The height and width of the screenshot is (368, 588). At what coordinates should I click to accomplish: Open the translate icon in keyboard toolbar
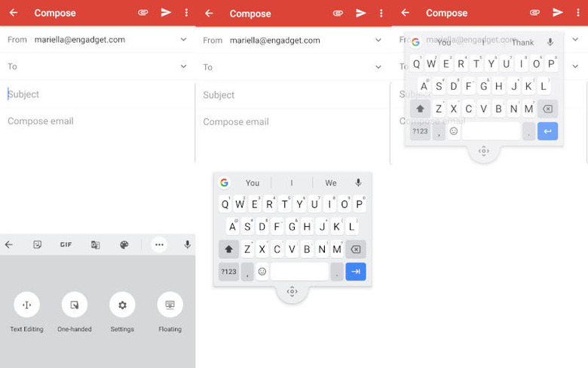pyautogui.click(x=96, y=245)
